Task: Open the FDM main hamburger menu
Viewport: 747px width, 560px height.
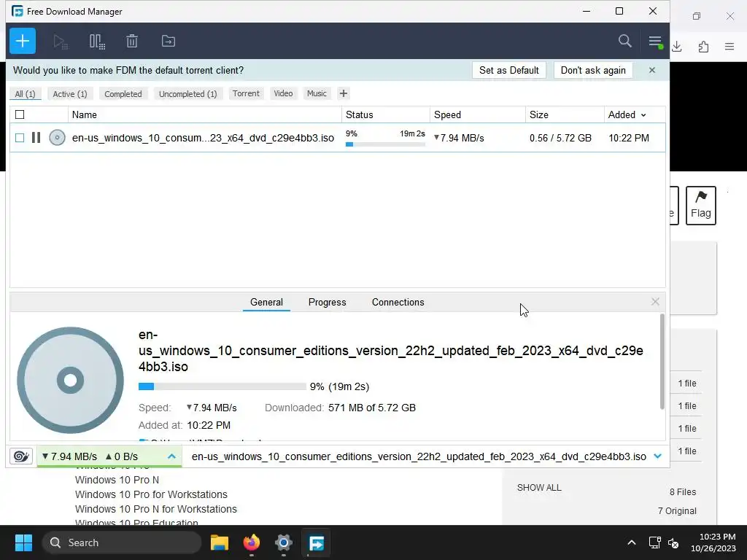Action: (x=656, y=42)
